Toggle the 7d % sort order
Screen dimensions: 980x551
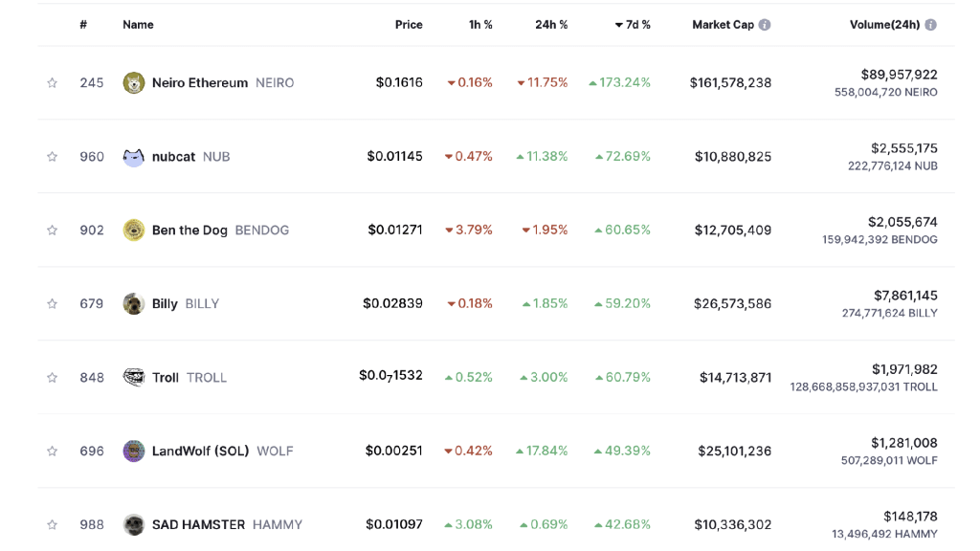click(x=633, y=25)
